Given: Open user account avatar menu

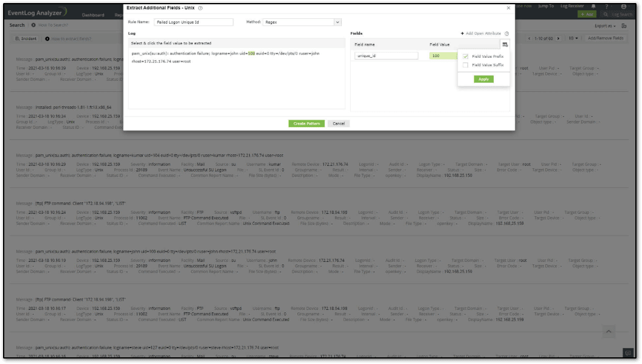Looking at the screenshot, I should [624, 6].
